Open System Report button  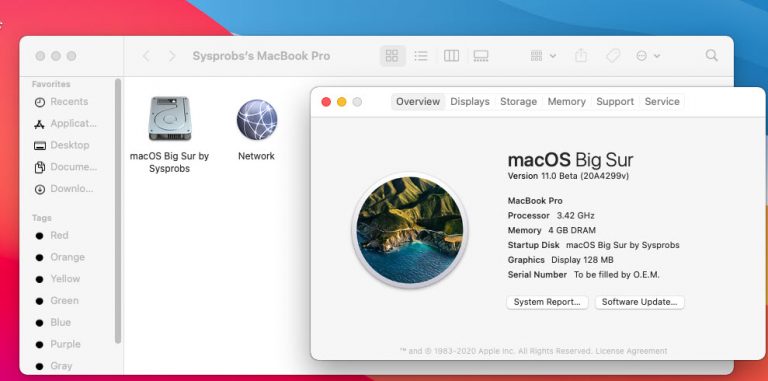[547, 302]
